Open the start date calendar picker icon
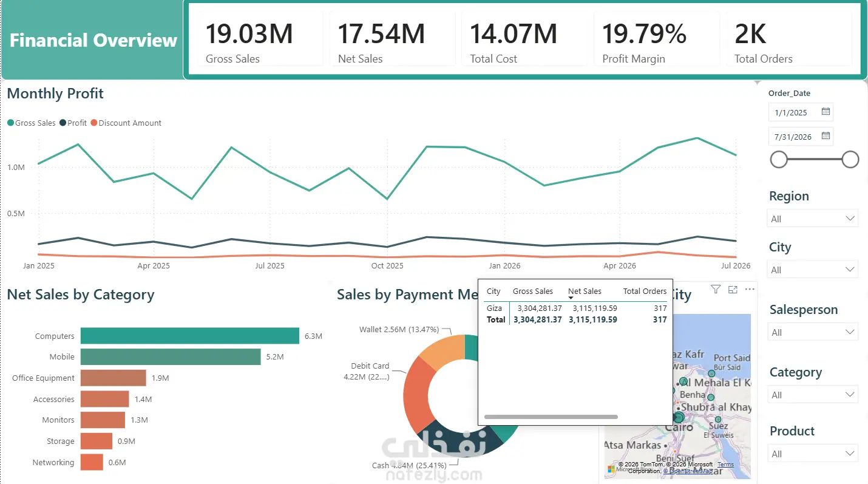 [x=826, y=112]
